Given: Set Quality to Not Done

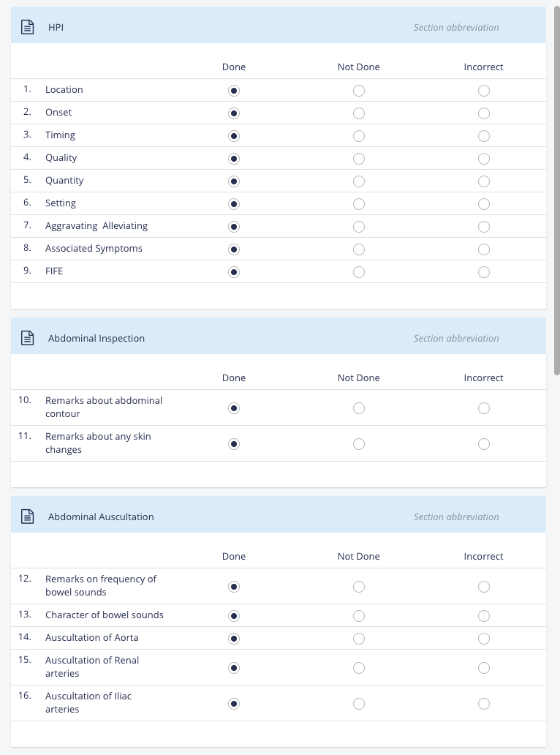Looking at the screenshot, I should pos(359,159).
